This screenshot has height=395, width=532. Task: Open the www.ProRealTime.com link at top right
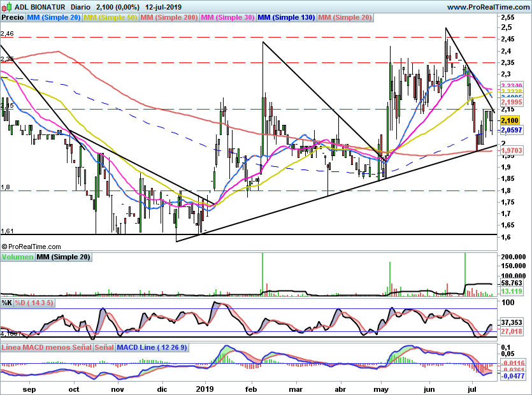[x=489, y=6]
